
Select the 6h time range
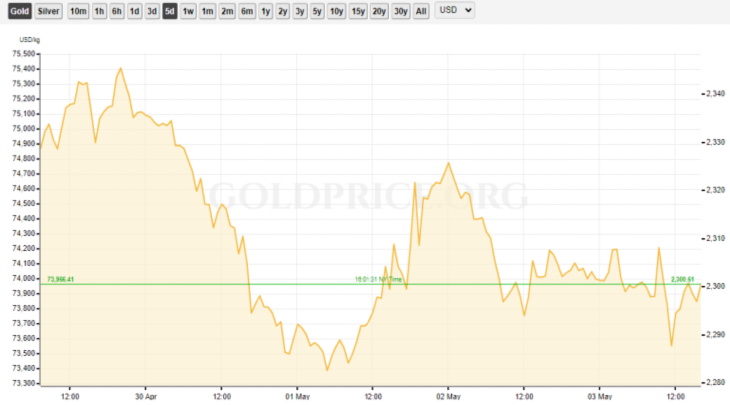click(117, 11)
